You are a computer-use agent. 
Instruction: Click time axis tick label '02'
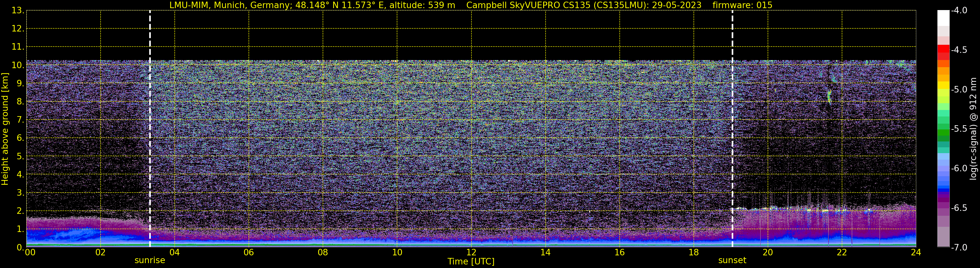(100, 252)
